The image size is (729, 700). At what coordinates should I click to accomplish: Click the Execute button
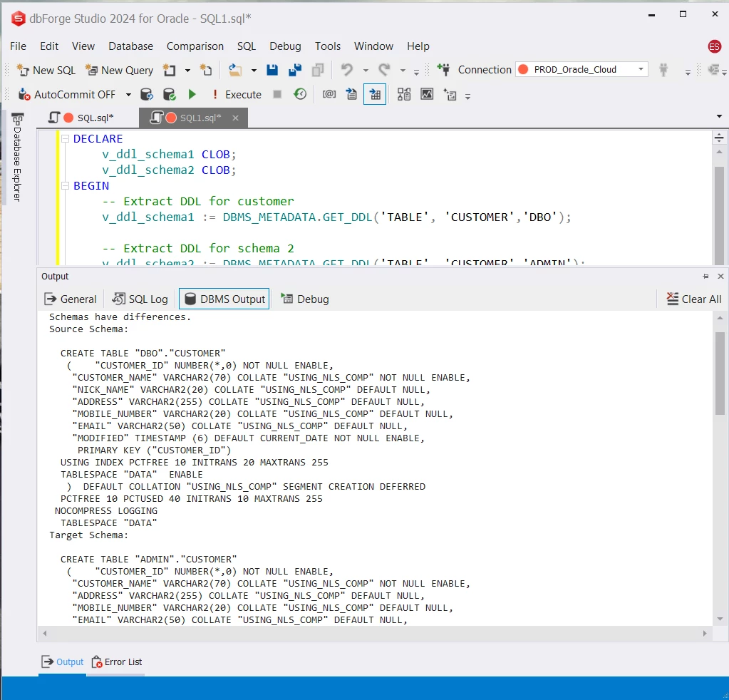point(237,95)
